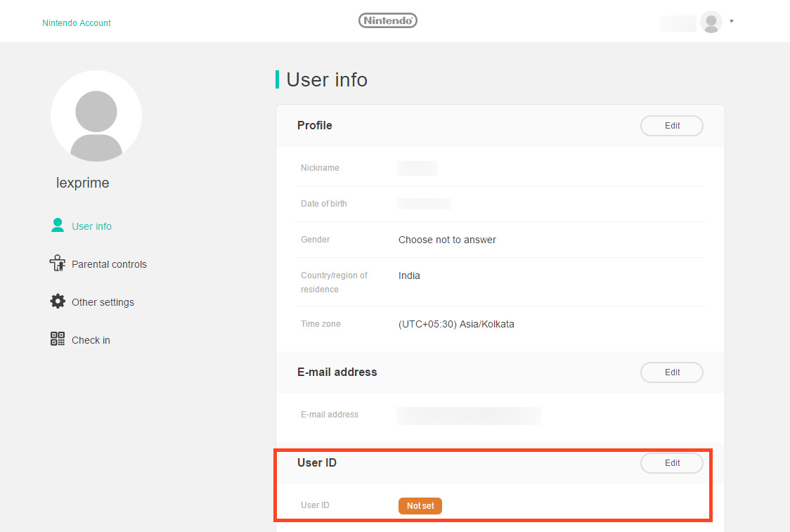Open the Check in menu item

[91, 340]
